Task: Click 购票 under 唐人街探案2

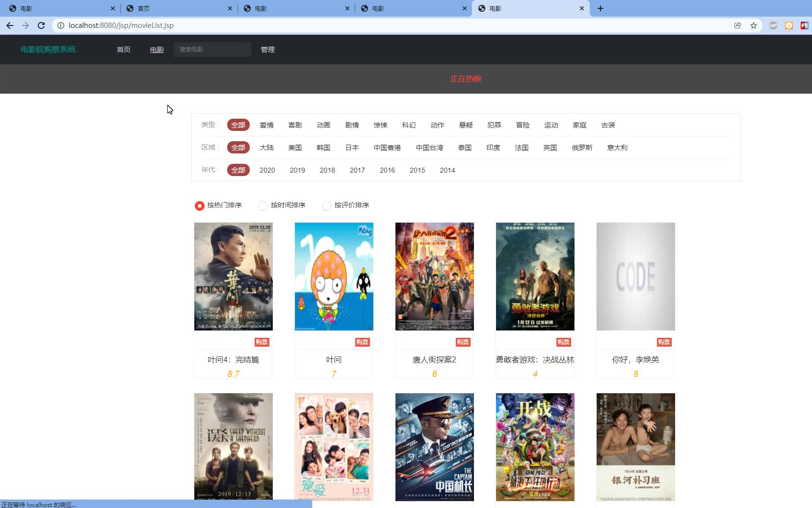Action: [x=463, y=342]
